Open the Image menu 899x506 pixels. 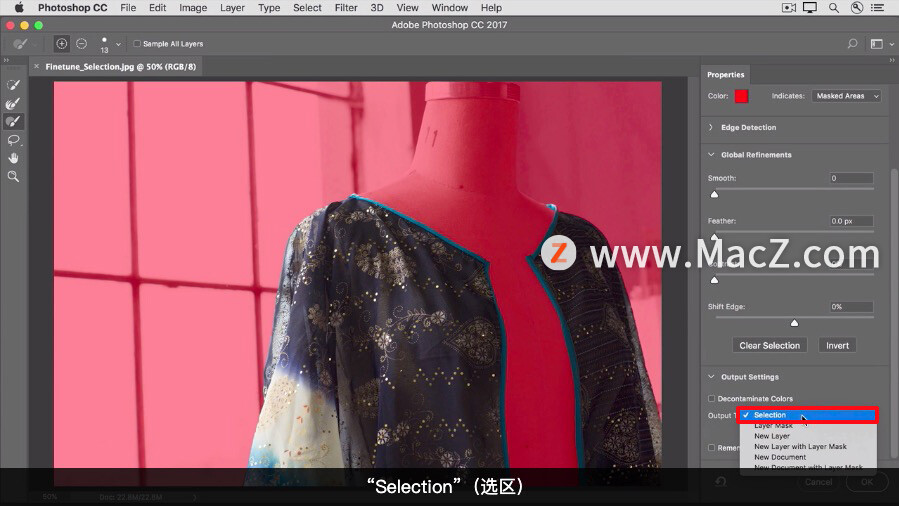coord(193,7)
